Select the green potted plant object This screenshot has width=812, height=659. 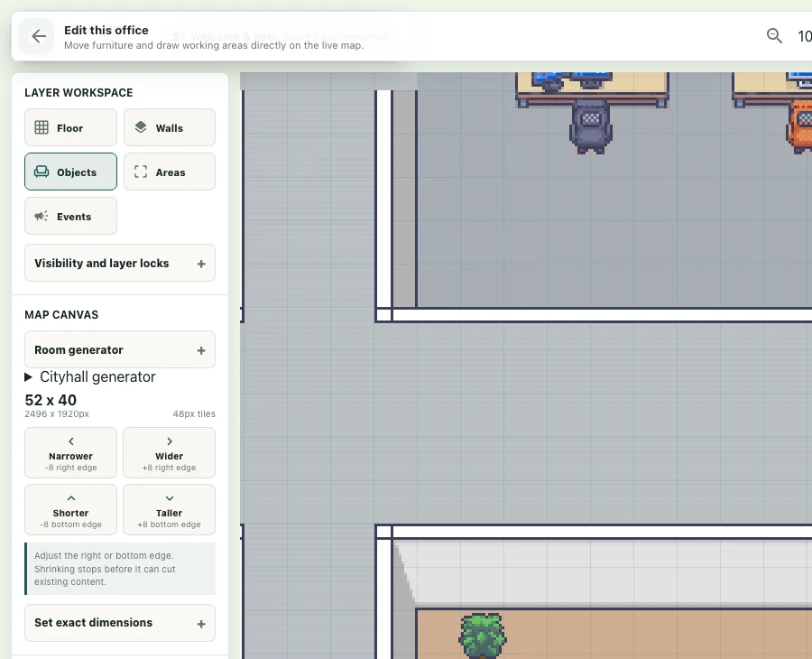pyautogui.click(x=482, y=636)
